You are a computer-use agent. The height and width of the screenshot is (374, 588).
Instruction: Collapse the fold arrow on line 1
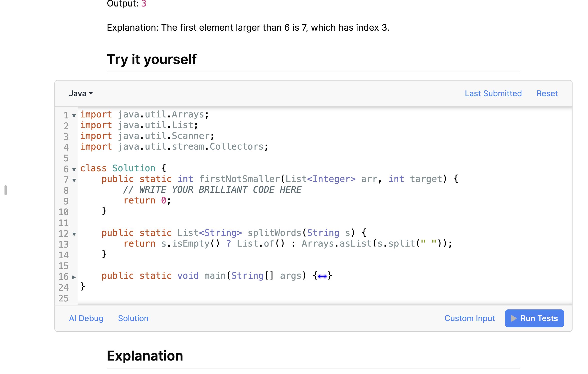74,115
